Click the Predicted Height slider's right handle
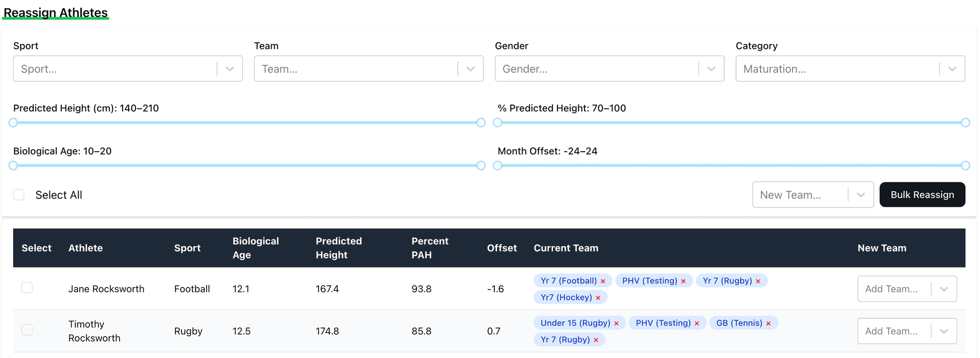Image resolution: width=980 pixels, height=358 pixels. (481, 123)
